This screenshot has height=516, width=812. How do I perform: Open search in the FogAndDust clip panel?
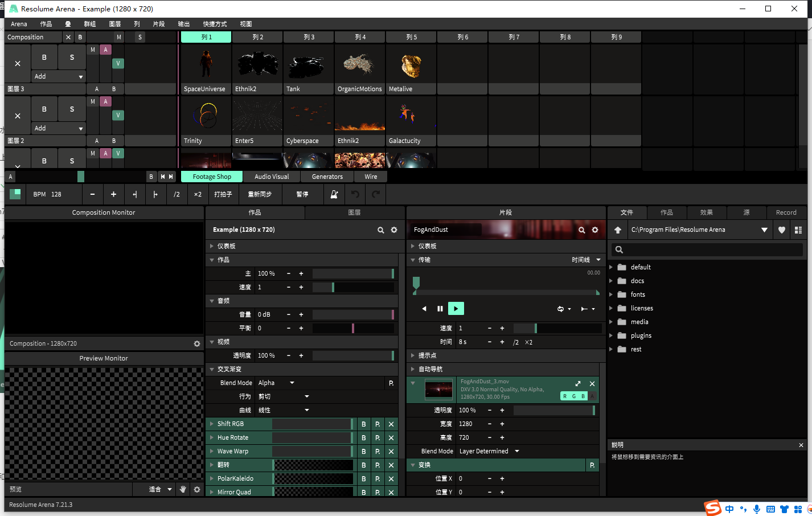point(582,230)
